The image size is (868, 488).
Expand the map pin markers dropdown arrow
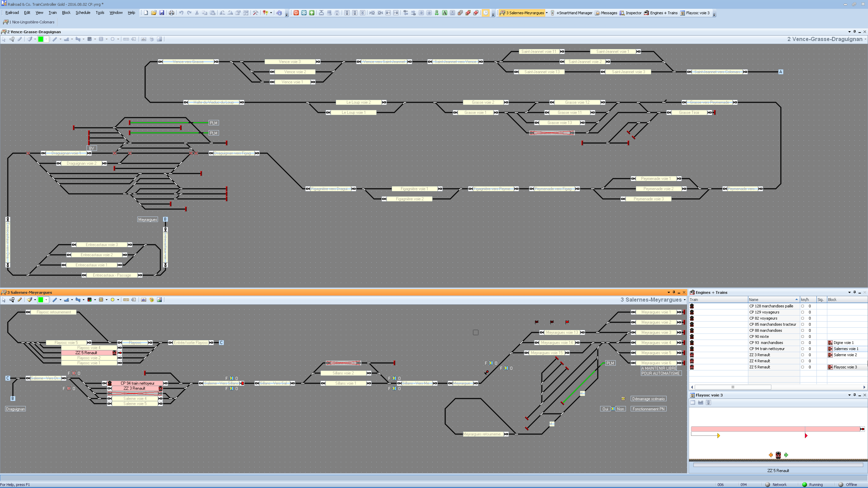point(271,13)
